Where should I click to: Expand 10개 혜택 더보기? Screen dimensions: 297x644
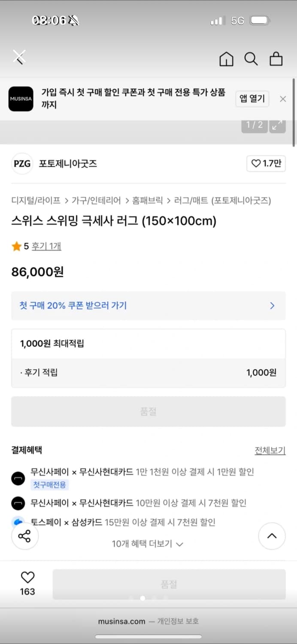(147, 544)
